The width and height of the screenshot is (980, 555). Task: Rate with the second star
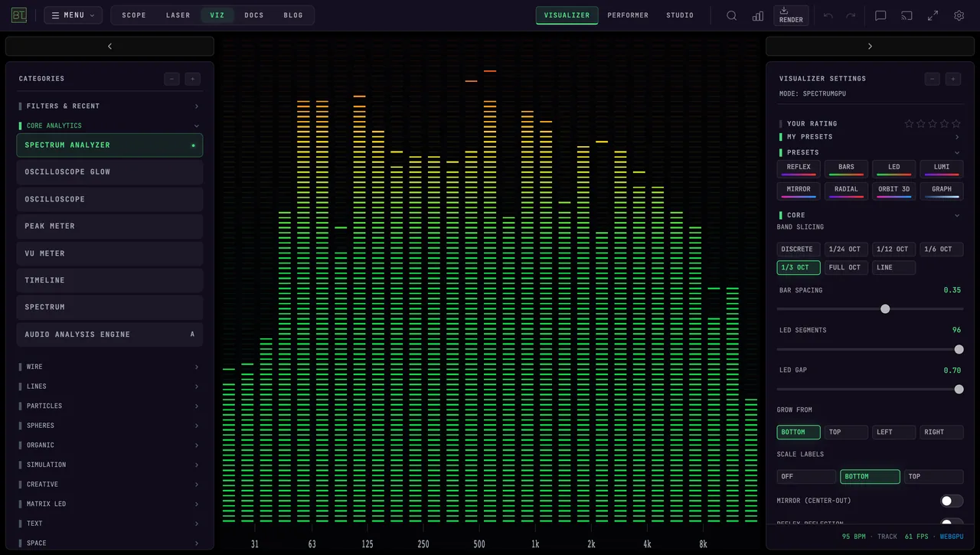pyautogui.click(x=921, y=123)
